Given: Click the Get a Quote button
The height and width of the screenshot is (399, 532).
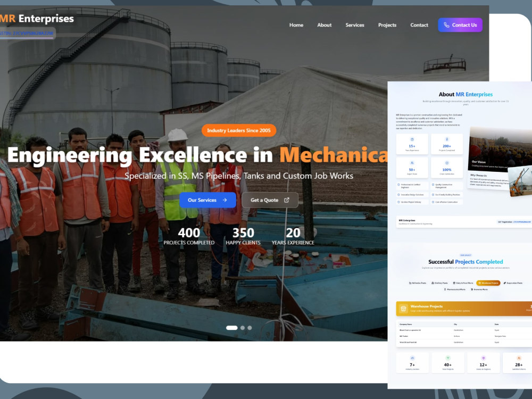Looking at the screenshot, I should [270, 200].
